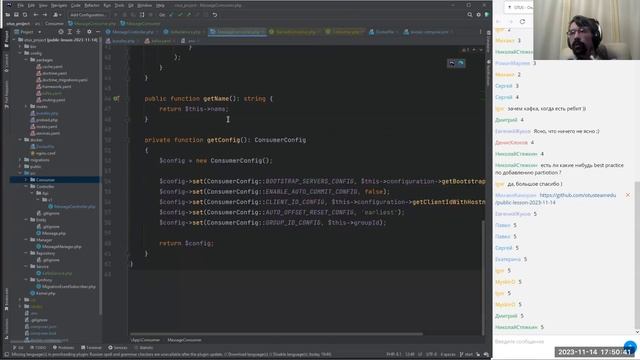Click the Forward navigation arrow in IDE toolbar
The image size is (640, 360).
point(44,15)
